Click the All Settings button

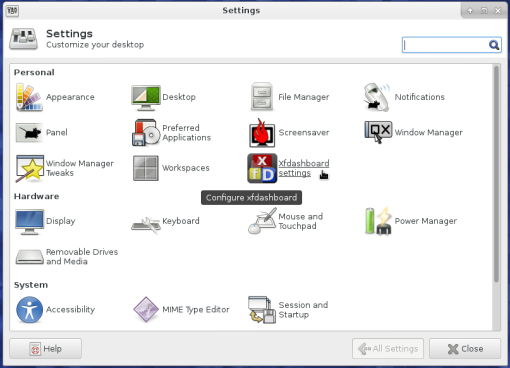pyautogui.click(x=388, y=349)
